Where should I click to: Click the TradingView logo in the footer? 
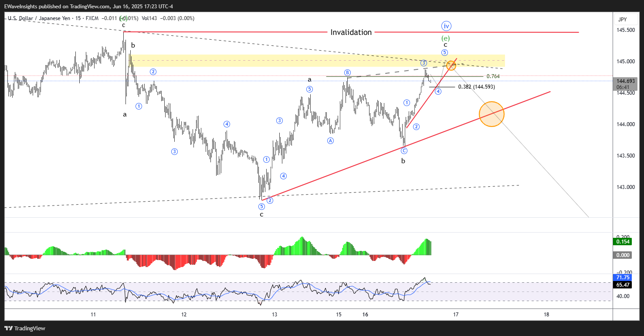[25, 328]
